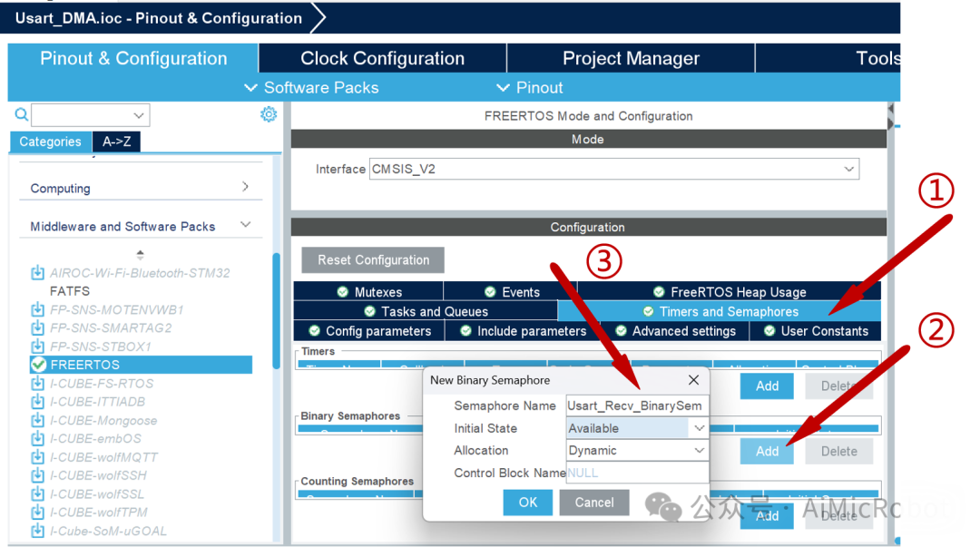Click download icon next to FP-SNS-SMARTAG2

point(38,327)
